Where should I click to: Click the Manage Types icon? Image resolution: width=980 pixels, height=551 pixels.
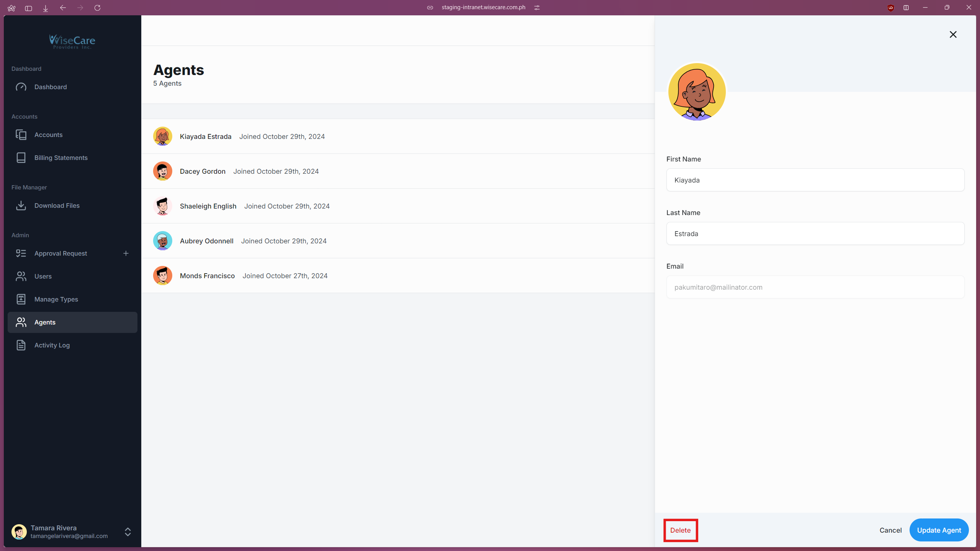click(21, 299)
